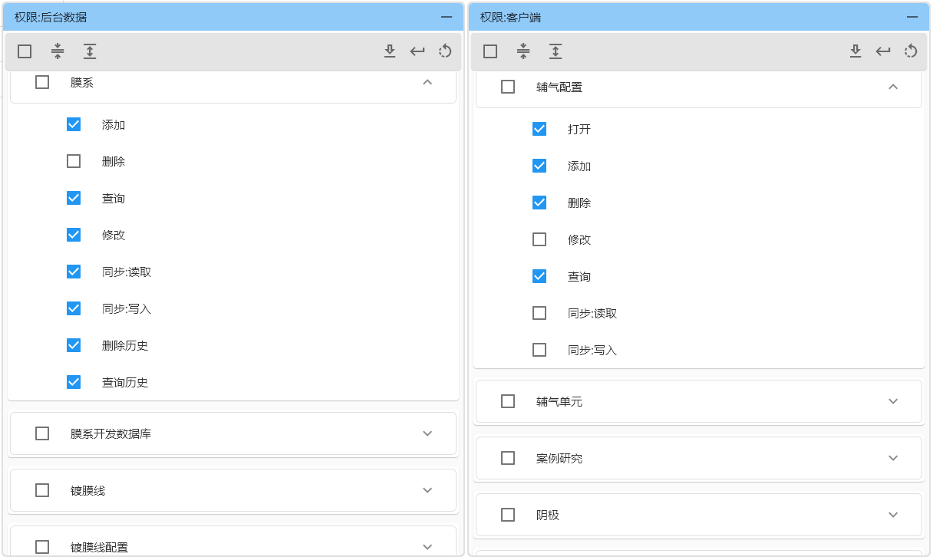Screen dimensions: 933x560
Task: Toggle the 辅气配置 group checkbox
Action: coord(508,87)
